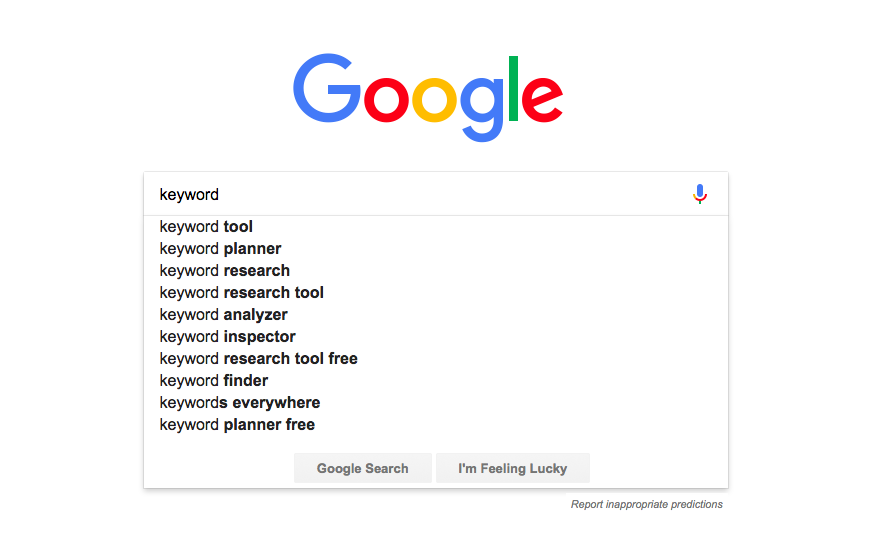Choose the "keyword inspector" suggestion
The width and height of the screenshot is (875, 544).
click(436, 336)
